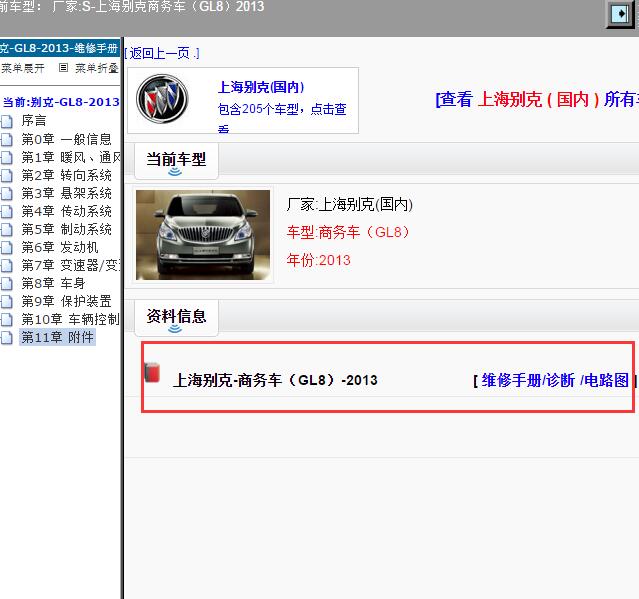
Task: Select 第3章 悬架系统 chapter
Action: click(x=66, y=193)
